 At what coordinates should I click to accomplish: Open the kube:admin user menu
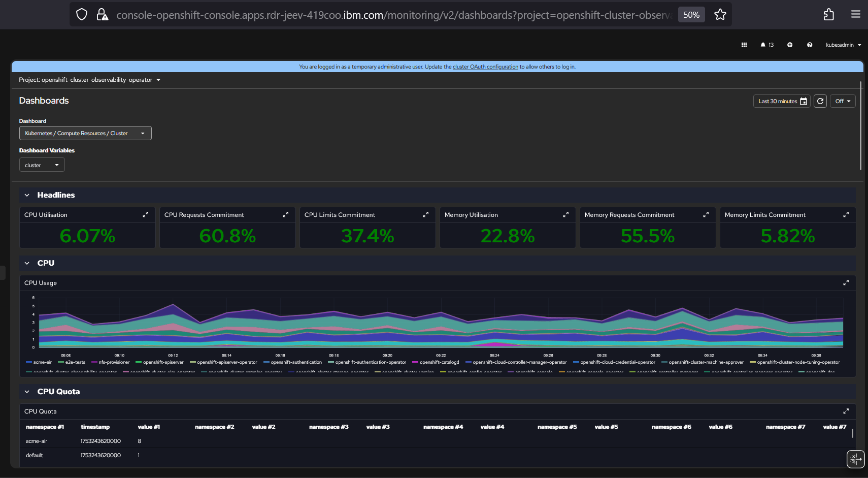click(843, 45)
